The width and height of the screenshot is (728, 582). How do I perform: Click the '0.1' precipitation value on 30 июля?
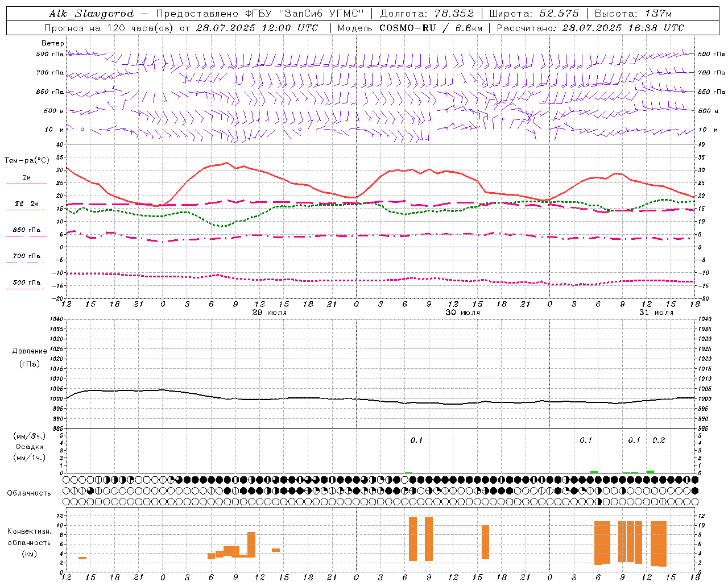click(x=416, y=440)
